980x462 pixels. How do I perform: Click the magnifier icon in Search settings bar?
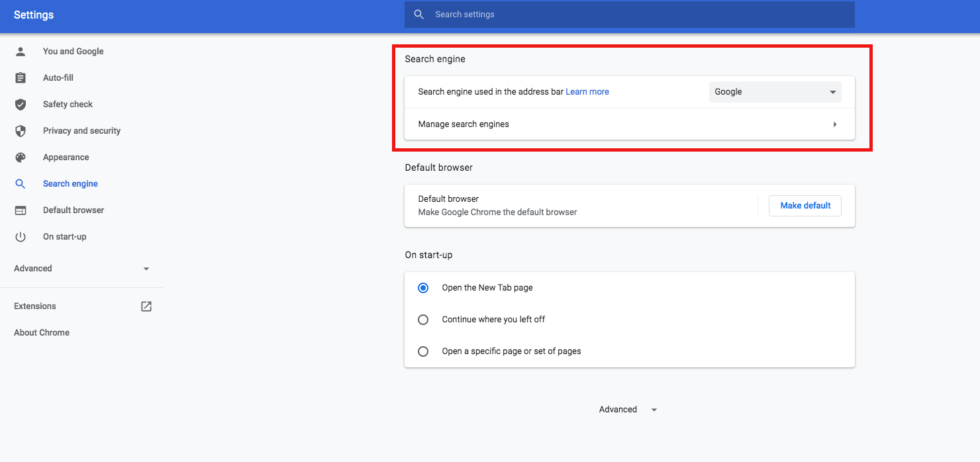coord(418,14)
